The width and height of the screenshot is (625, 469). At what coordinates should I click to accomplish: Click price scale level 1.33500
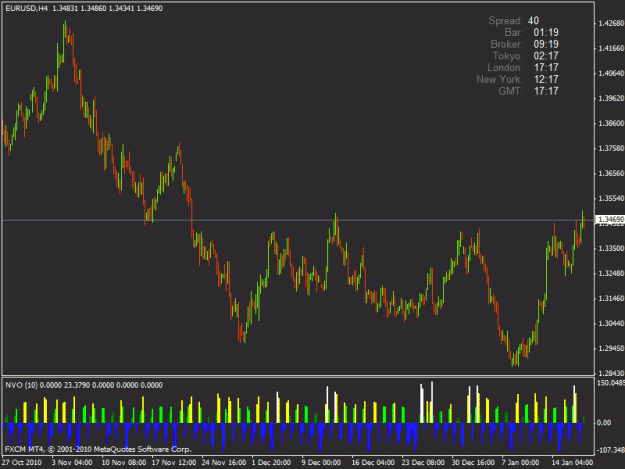611,248
